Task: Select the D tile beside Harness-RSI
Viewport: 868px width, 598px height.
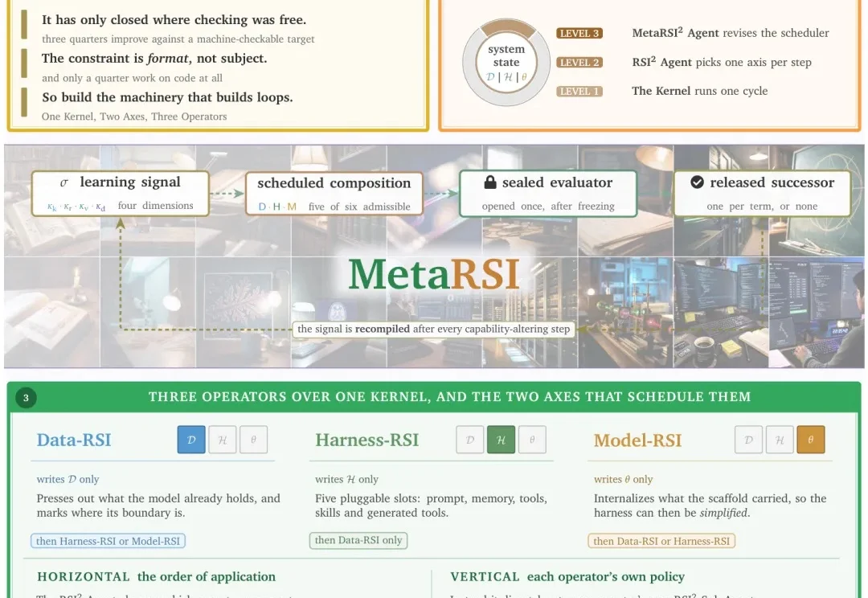Action: (470, 440)
